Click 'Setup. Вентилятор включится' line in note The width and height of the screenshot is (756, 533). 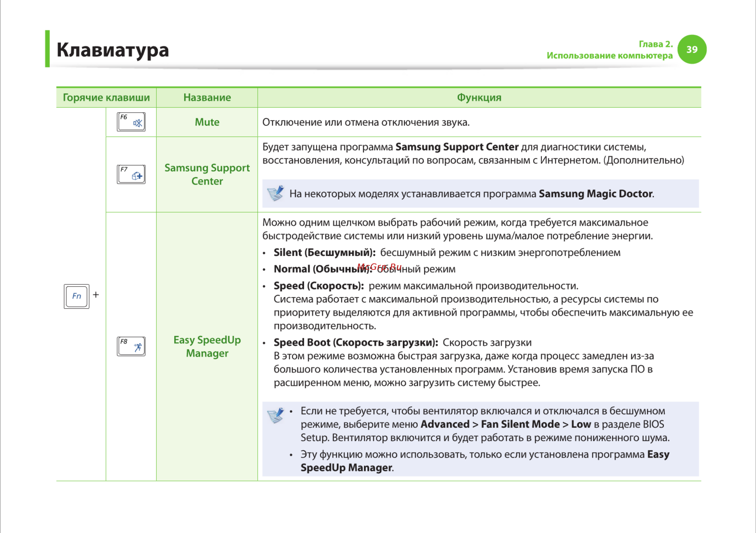tap(485, 438)
